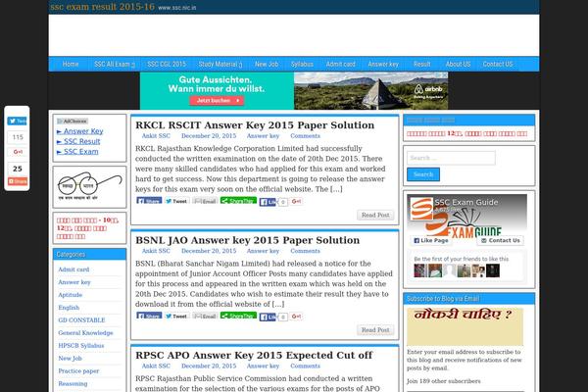This screenshot has width=588, height=392.
Task: Open Syllabus menu item
Action: pyautogui.click(x=302, y=64)
